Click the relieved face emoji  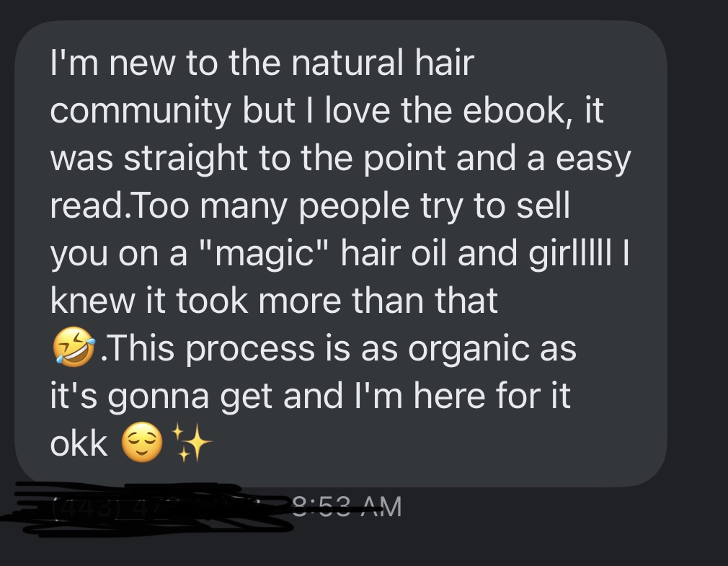click(x=142, y=443)
